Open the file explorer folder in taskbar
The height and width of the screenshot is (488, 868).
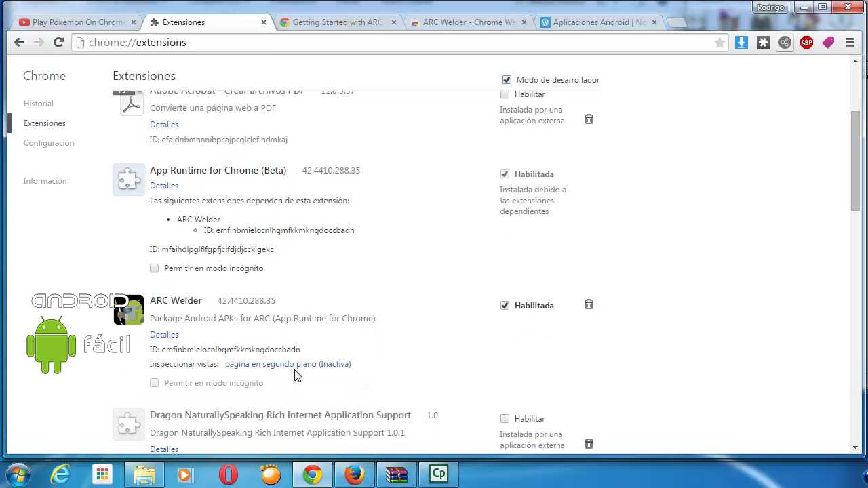pos(144,474)
